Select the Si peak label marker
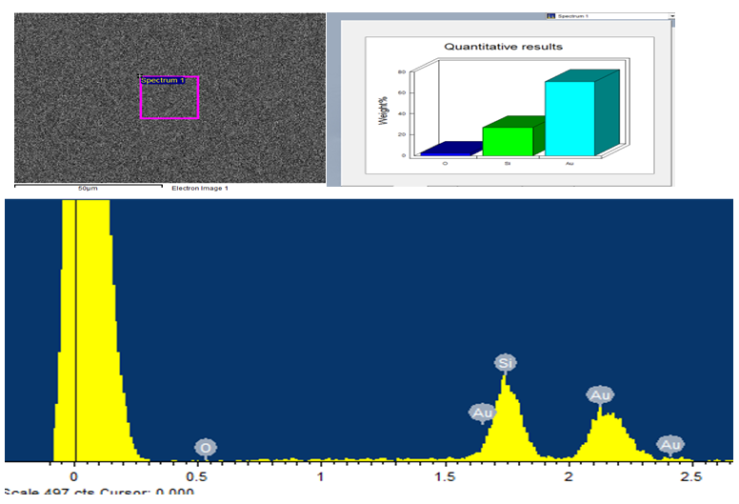The width and height of the screenshot is (739, 504). [505, 362]
